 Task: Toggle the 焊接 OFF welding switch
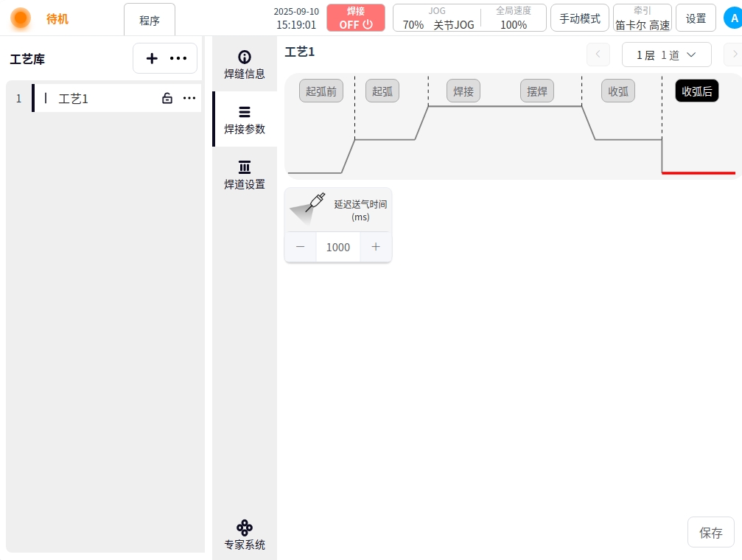(356, 18)
